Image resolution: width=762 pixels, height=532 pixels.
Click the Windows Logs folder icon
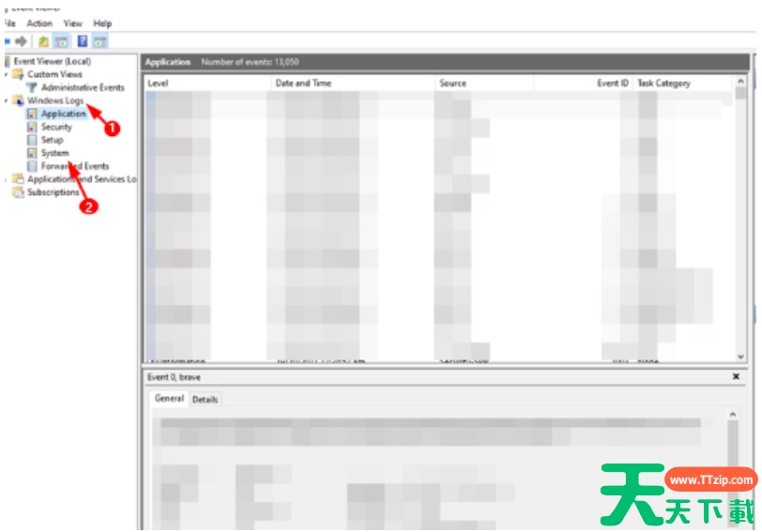tap(18, 100)
